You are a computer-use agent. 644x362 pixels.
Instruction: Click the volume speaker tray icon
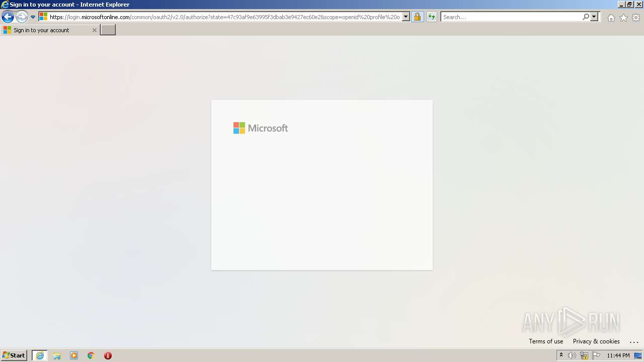pyautogui.click(x=572, y=355)
